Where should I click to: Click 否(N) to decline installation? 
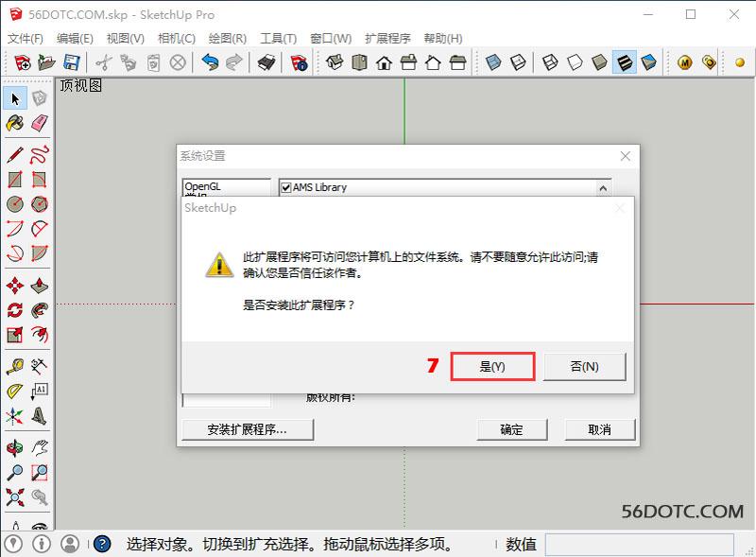pyautogui.click(x=584, y=366)
